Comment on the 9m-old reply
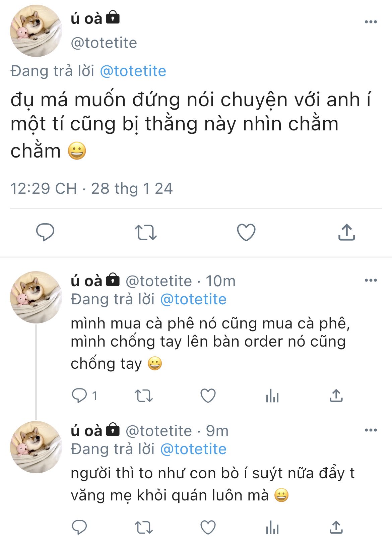 tap(79, 528)
